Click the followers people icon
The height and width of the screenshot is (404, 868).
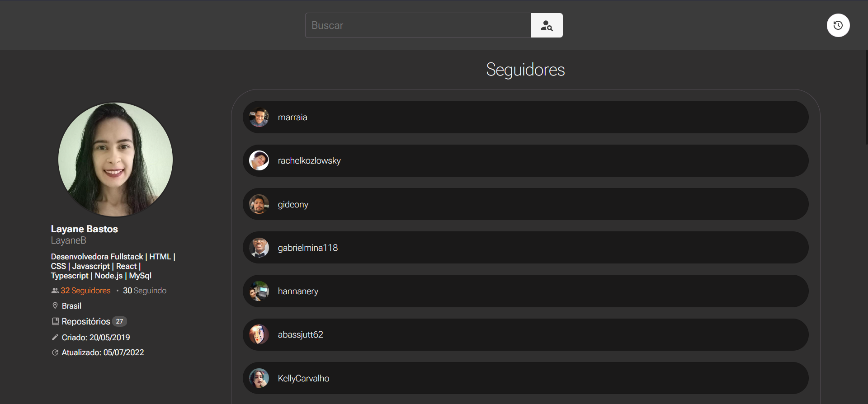tap(55, 291)
